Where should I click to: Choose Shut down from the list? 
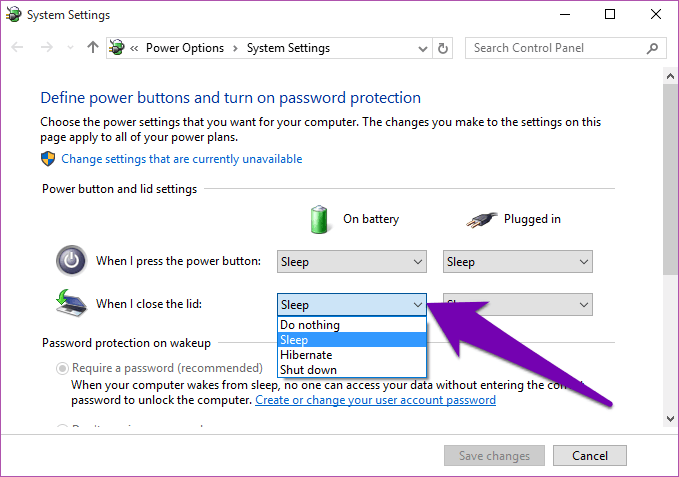(352, 370)
